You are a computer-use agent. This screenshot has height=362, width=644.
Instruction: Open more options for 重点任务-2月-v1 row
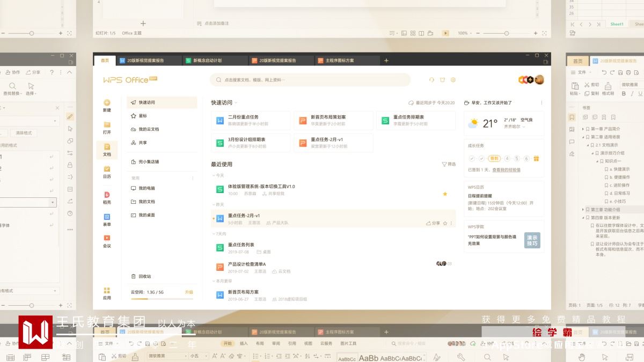(451, 223)
